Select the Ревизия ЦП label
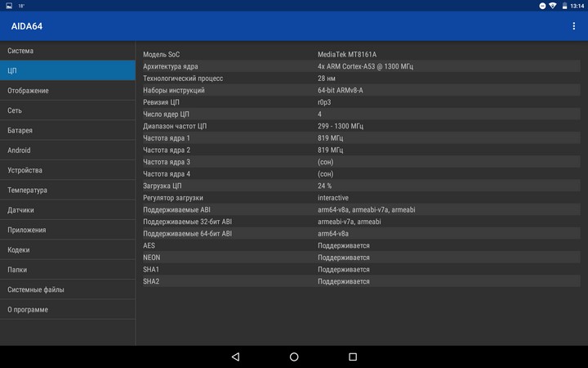Screen dimensions: 588x368 pyautogui.click(x=161, y=102)
